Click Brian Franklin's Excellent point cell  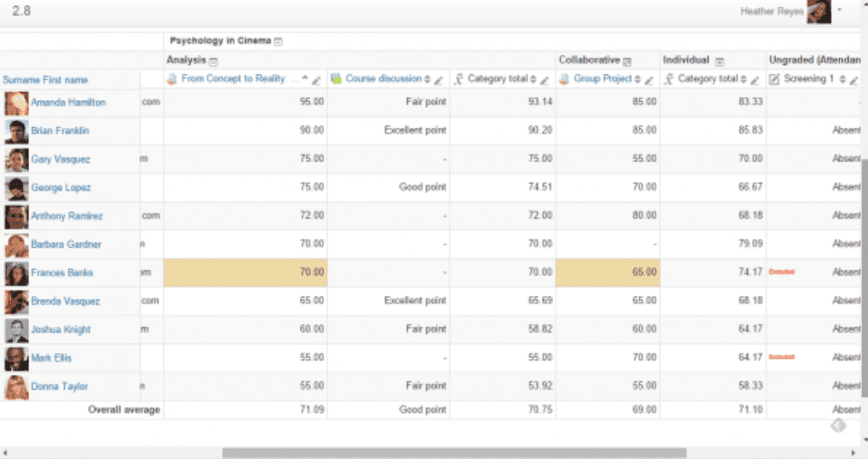click(x=389, y=131)
